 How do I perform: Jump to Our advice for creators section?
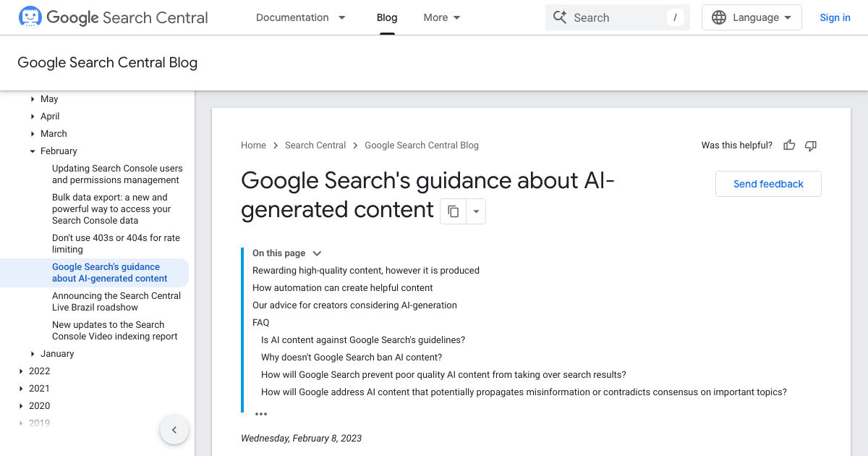click(354, 305)
